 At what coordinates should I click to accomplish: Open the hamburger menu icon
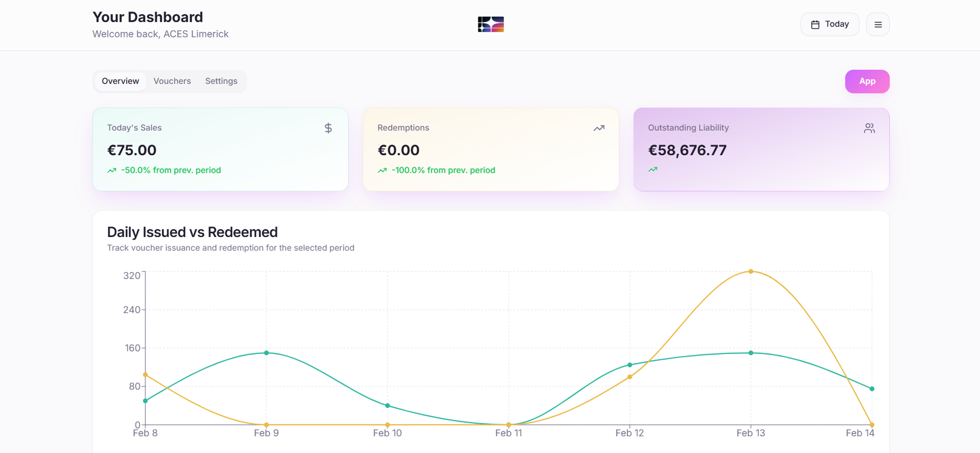[x=878, y=24]
